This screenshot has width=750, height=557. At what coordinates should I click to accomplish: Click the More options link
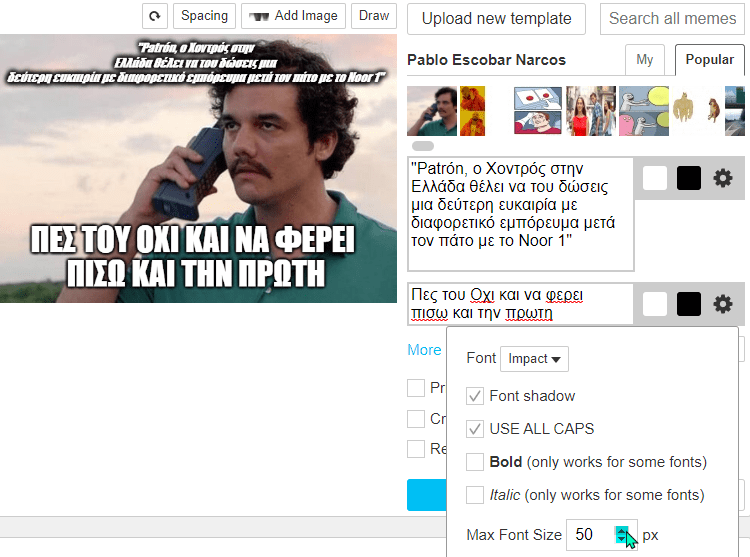click(x=424, y=350)
